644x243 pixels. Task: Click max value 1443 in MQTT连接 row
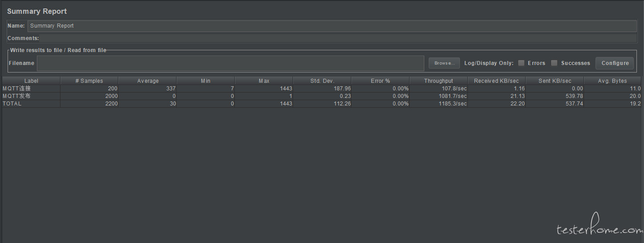286,89
